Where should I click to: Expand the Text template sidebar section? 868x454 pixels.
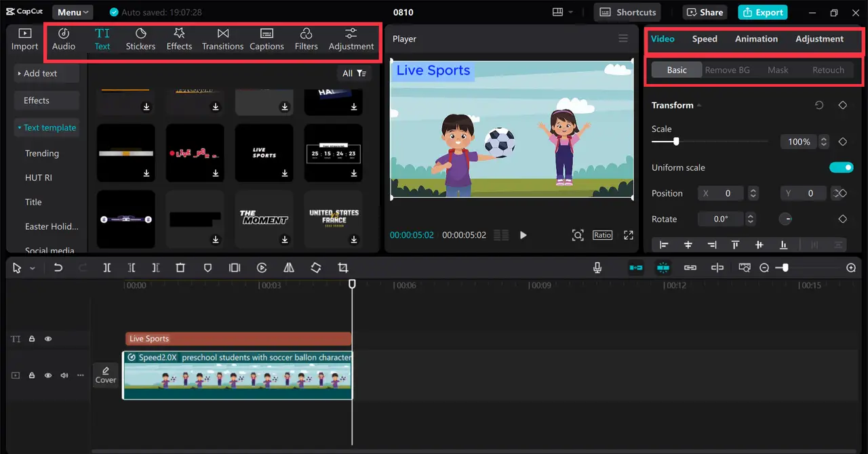pos(47,127)
